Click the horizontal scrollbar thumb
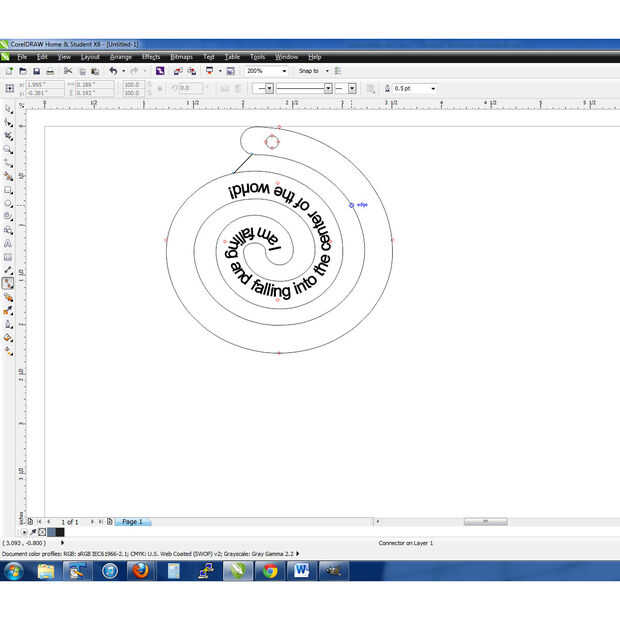 point(486,522)
